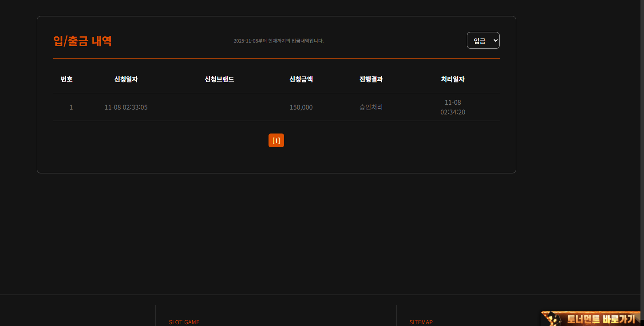Click the 2025-11-08 deposit history notice text
Screen dimensions: 644x326
278,41
